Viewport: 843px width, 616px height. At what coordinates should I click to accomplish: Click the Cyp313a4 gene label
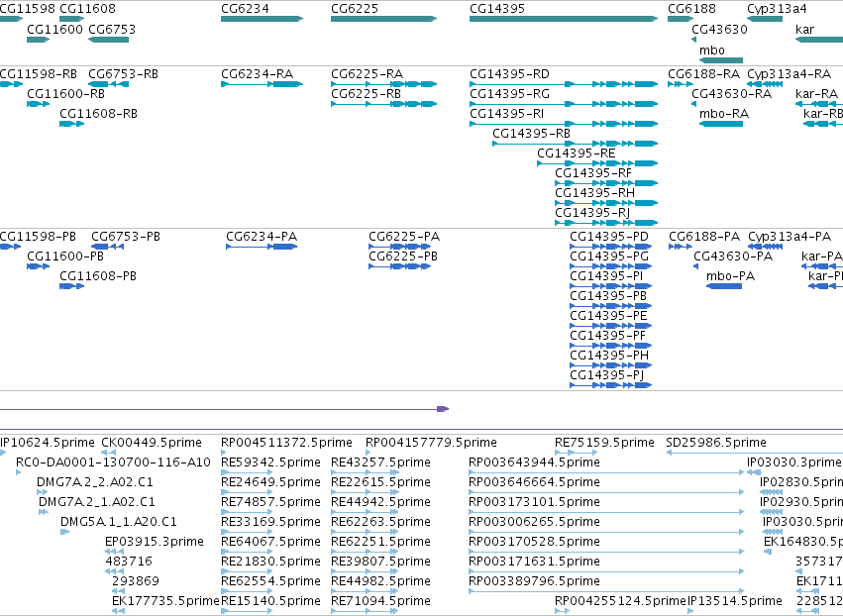[777, 9]
